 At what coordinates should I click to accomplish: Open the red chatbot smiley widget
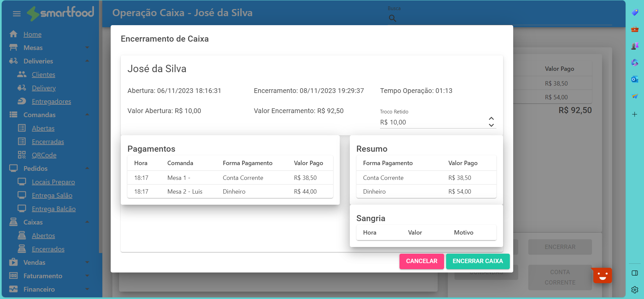tap(602, 276)
